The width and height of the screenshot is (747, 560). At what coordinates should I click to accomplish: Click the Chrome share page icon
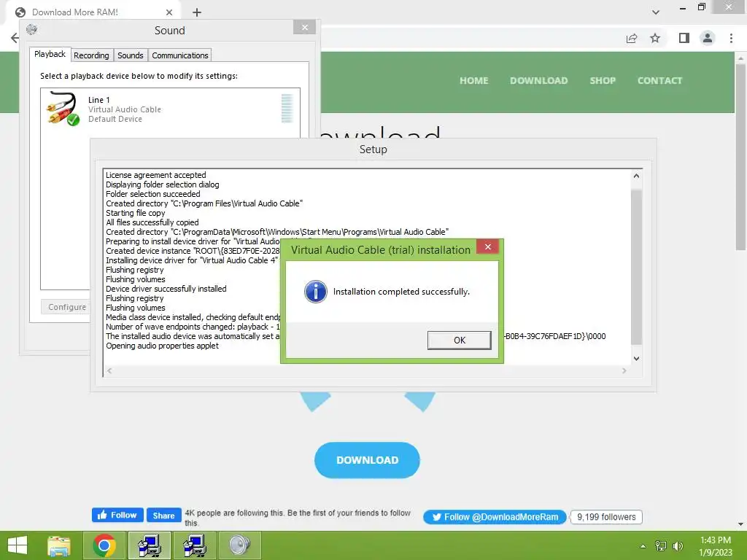coord(632,38)
